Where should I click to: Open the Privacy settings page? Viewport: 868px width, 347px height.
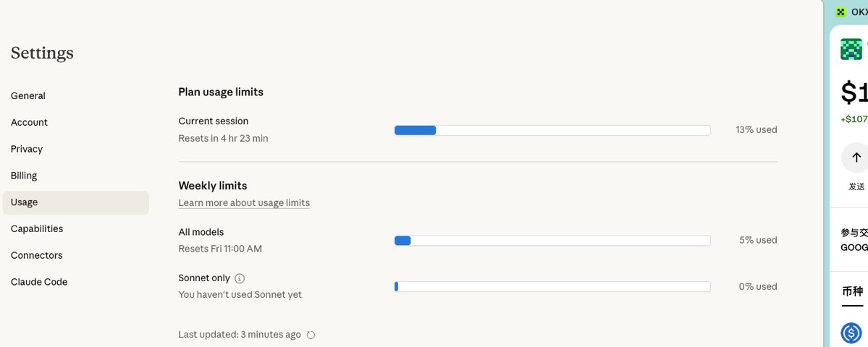coord(27,149)
